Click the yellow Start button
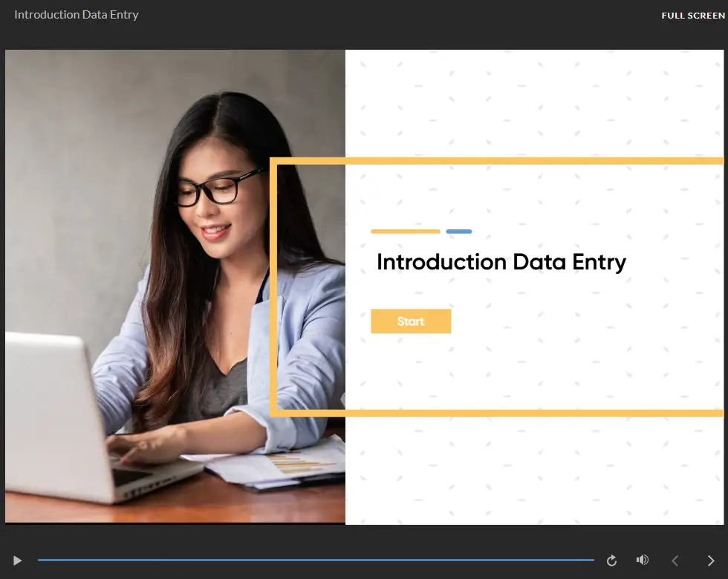 coord(410,321)
